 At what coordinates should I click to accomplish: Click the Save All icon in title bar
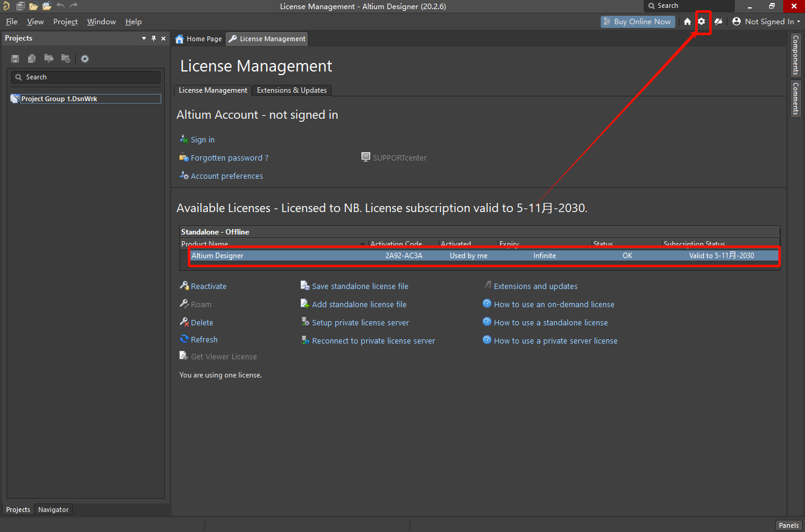click(x=20, y=6)
